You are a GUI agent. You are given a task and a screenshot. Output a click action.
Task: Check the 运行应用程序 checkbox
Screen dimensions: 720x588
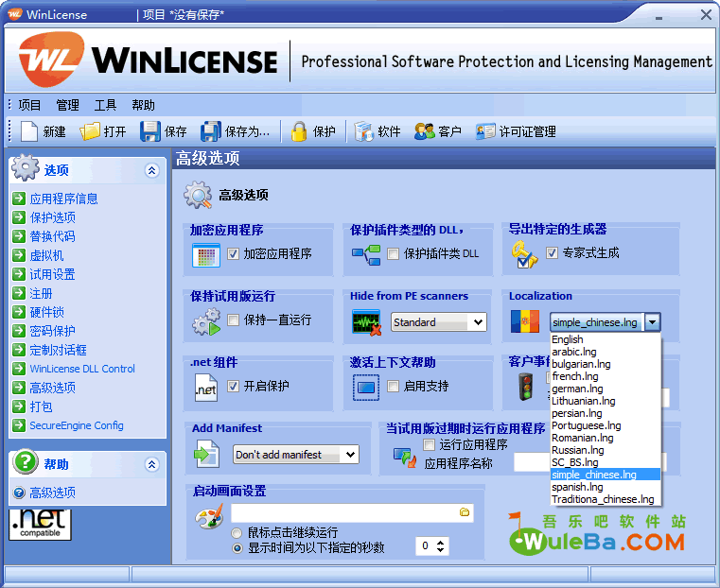429,444
